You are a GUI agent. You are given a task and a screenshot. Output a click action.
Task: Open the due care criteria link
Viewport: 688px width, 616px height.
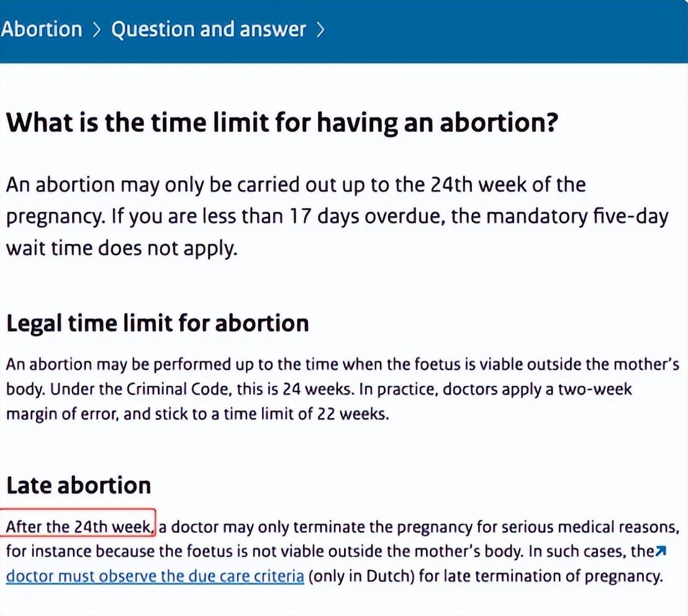(155, 575)
